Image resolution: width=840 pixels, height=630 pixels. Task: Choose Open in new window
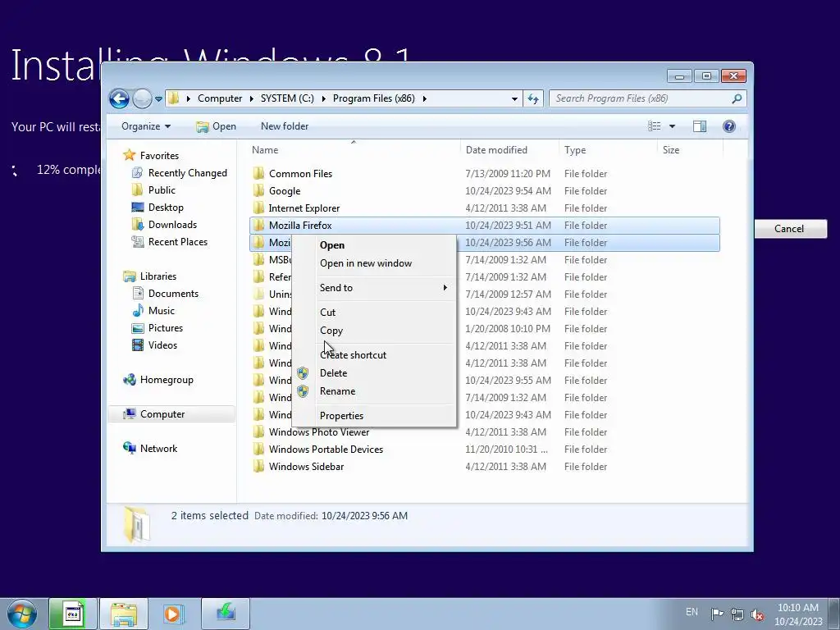pyautogui.click(x=374, y=263)
